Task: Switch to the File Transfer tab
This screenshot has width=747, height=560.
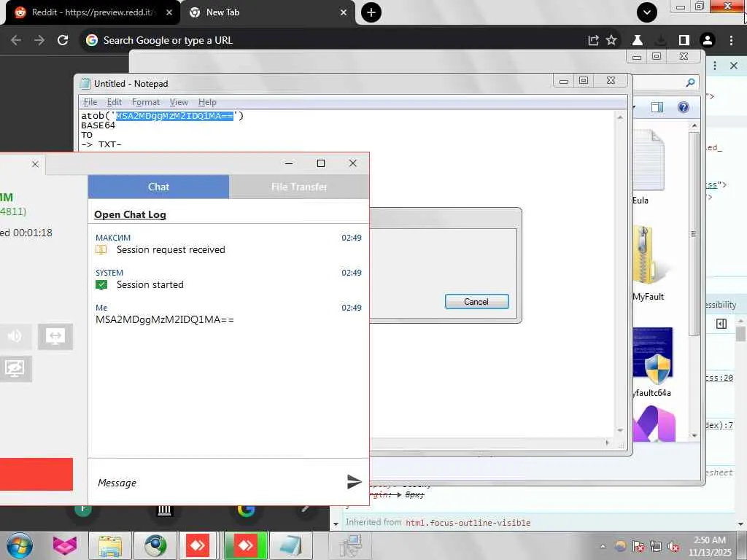Action: [x=298, y=187]
